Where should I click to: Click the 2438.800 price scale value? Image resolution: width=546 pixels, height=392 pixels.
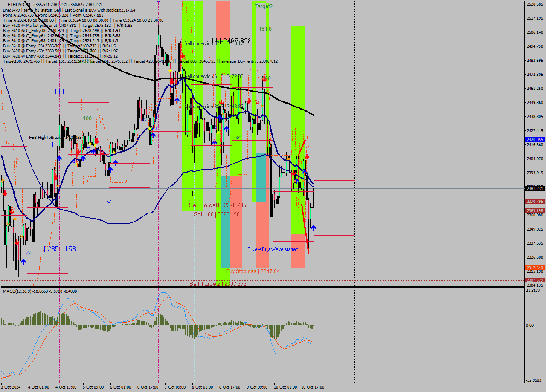535,117
